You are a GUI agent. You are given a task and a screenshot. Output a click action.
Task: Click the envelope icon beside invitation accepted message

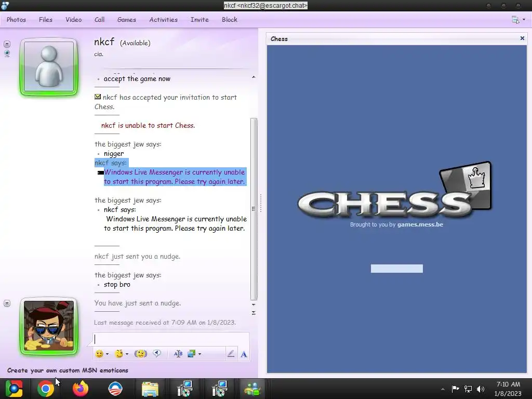click(98, 97)
